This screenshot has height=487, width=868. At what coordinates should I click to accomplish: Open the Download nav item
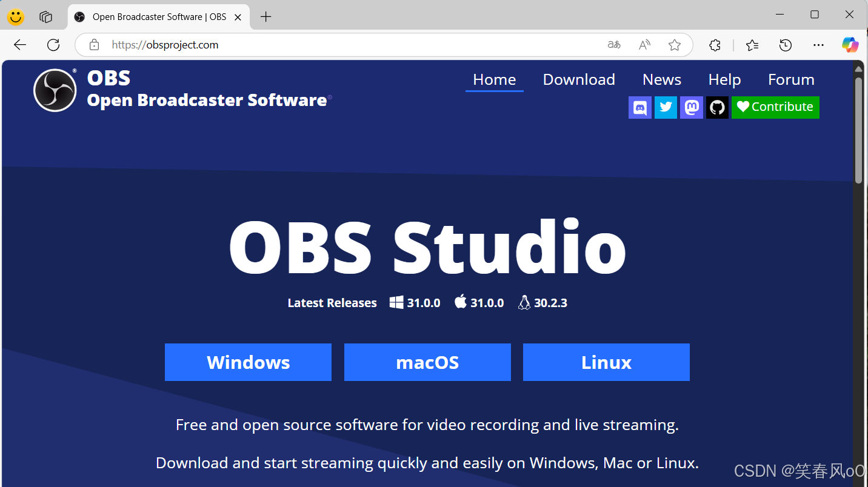579,79
